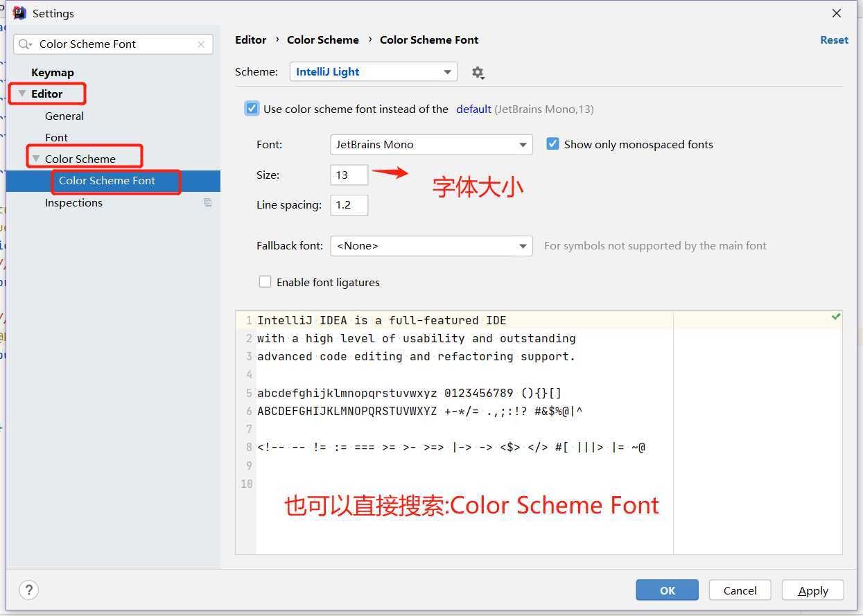
Task: Select Font under Editor
Action: [x=57, y=137]
